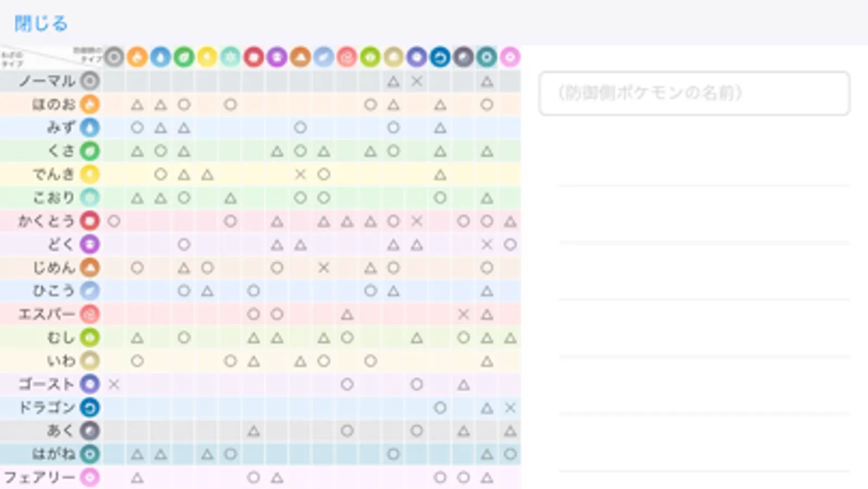Click the × mark in the エスパー row
The image size is (868, 489).
(464, 315)
